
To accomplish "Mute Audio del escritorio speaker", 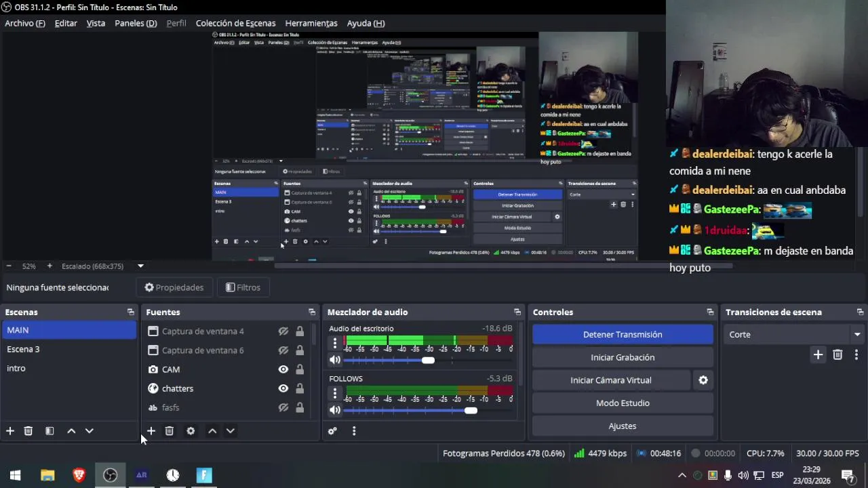I will pos(335,360).
